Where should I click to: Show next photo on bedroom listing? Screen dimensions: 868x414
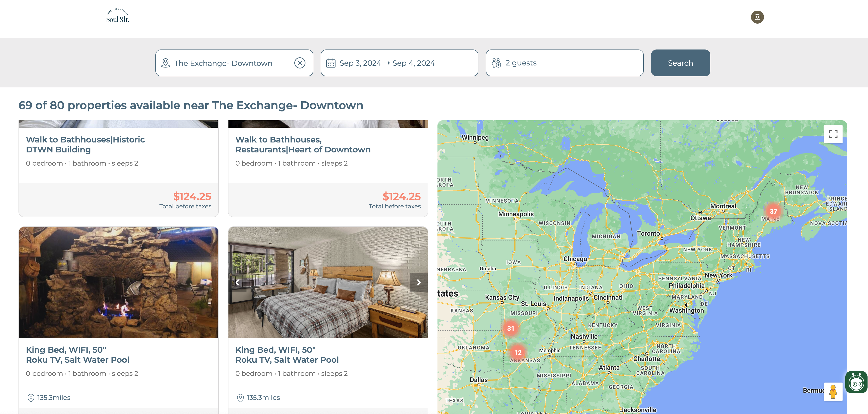click(418, 283)
